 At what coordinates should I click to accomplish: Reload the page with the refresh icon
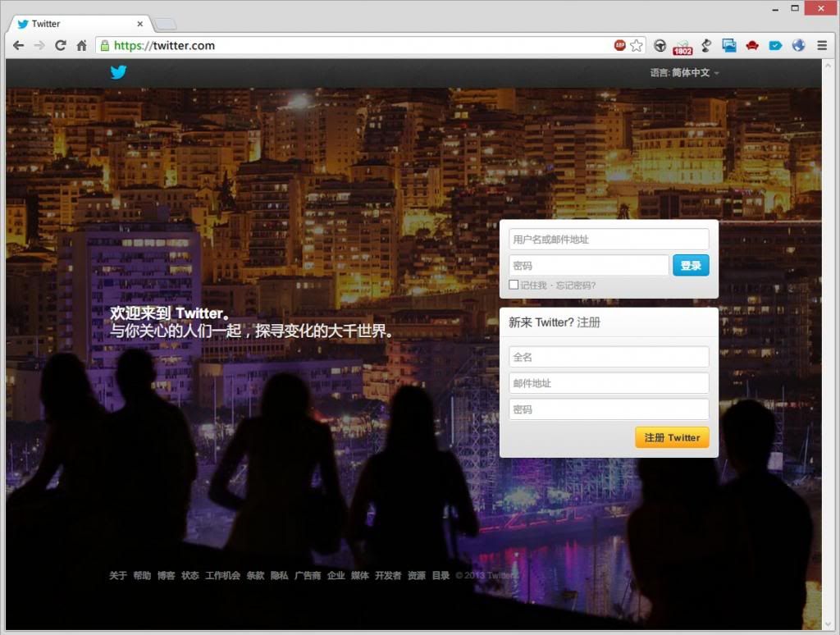tap(61, 46)
